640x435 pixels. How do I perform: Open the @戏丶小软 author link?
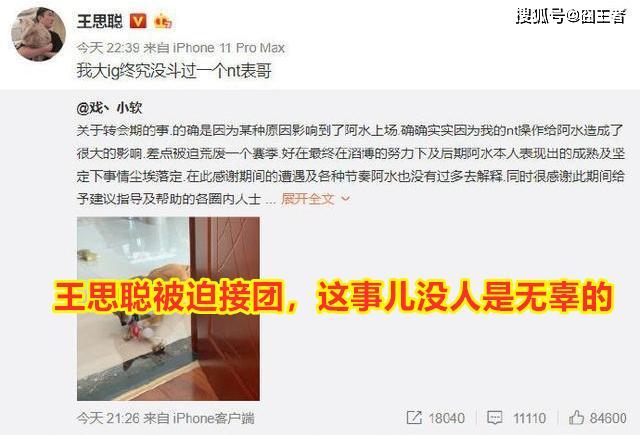[109, 108]
